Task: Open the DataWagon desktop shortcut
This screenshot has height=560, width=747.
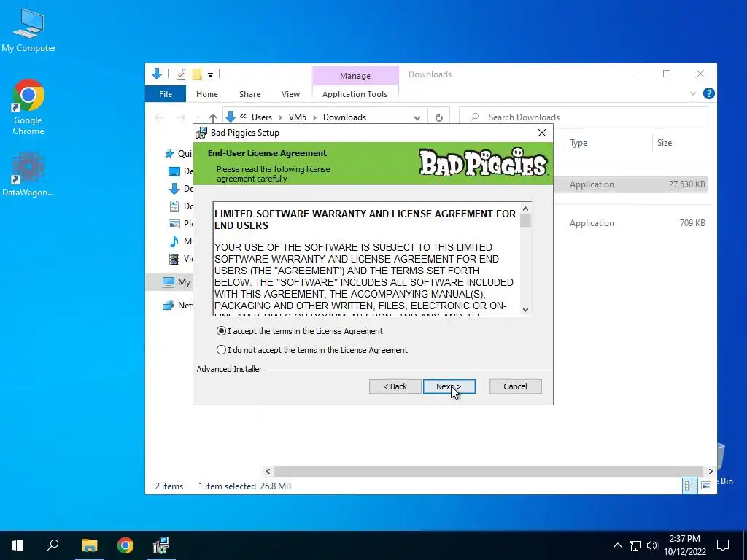Action: coord(28,174)
